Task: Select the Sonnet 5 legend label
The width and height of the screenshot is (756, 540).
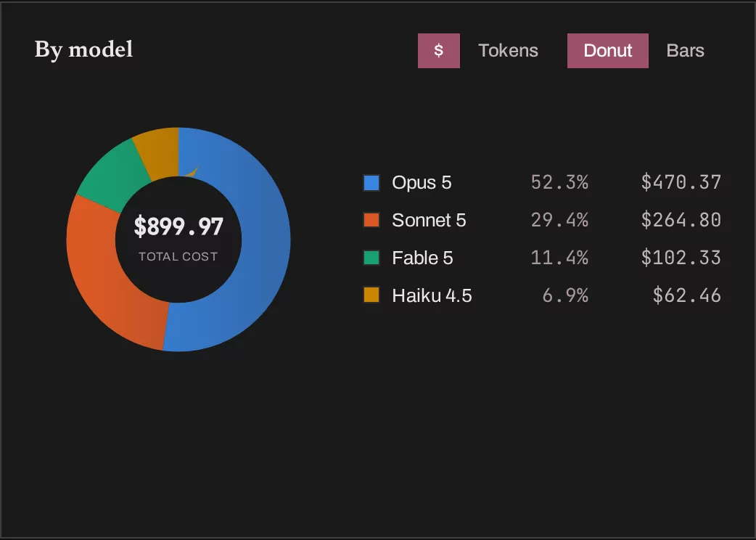Action: (x=429, y=221)
